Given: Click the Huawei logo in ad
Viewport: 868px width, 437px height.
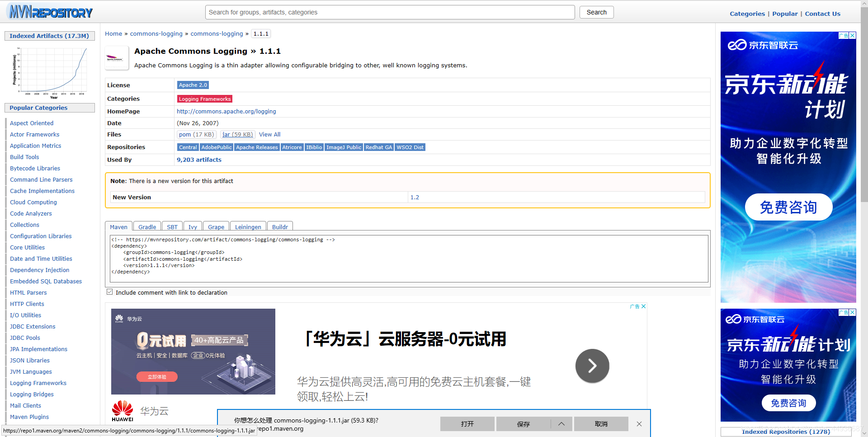Looking at the screenshot, I should [123, 411].
